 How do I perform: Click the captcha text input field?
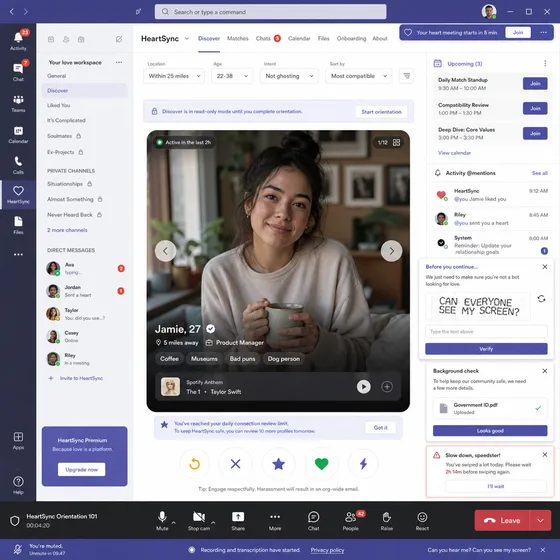click(x=486, y=331)
